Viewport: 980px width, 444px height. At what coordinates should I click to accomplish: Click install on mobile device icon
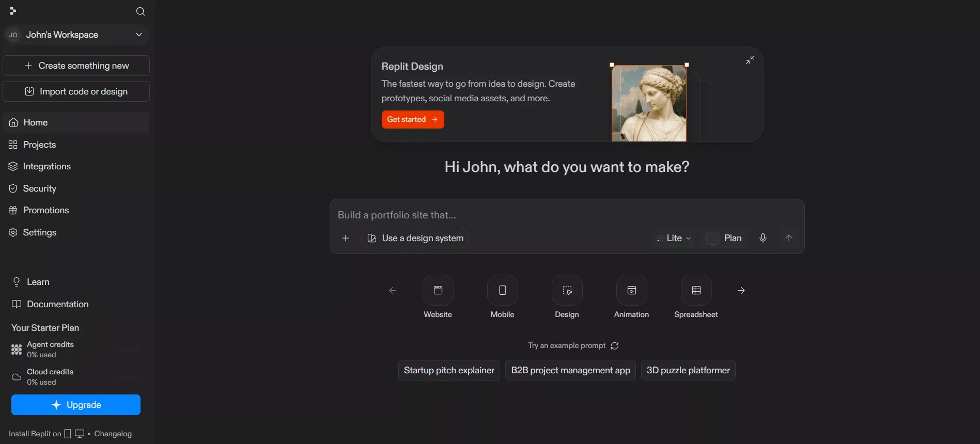tap(68, 434)
